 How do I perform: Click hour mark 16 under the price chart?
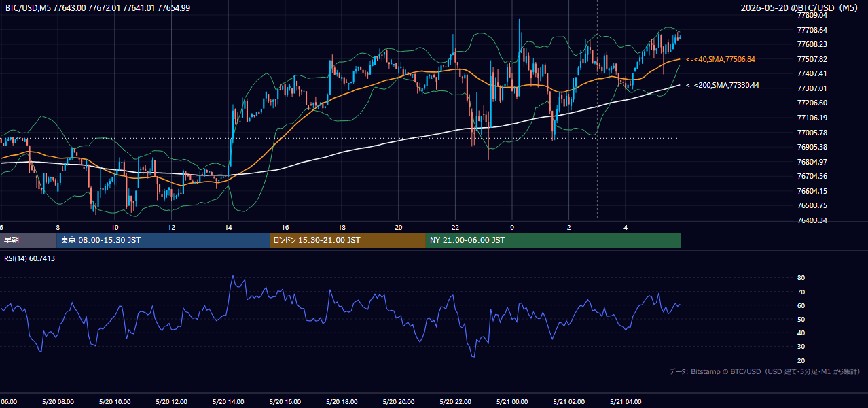(x=285, y=227)
